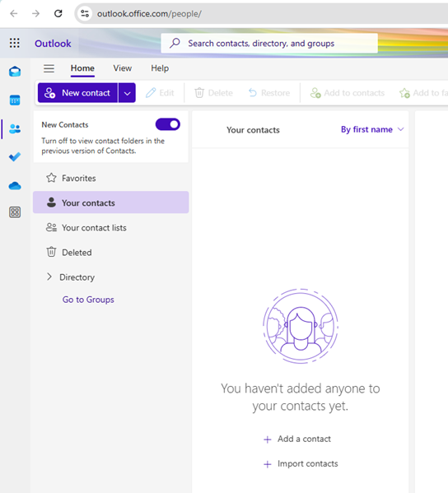Switch to the Home tab
Screen dimensions: 448x493
[x=82, y=68]
